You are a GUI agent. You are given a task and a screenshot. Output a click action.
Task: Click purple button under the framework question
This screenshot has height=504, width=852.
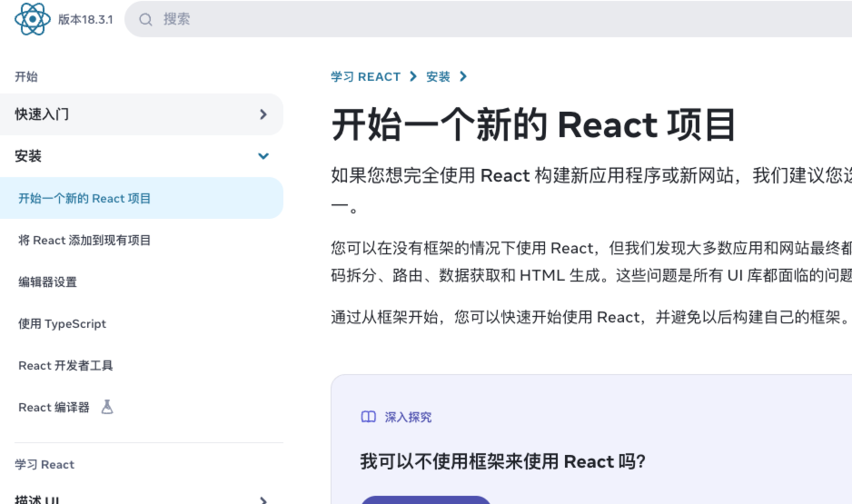tap(426, 499)
